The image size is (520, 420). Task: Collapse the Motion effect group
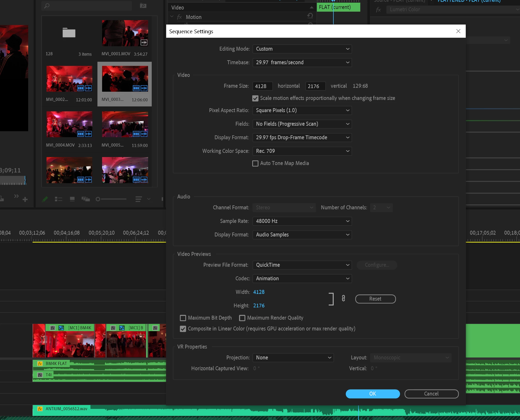[172, 17]
